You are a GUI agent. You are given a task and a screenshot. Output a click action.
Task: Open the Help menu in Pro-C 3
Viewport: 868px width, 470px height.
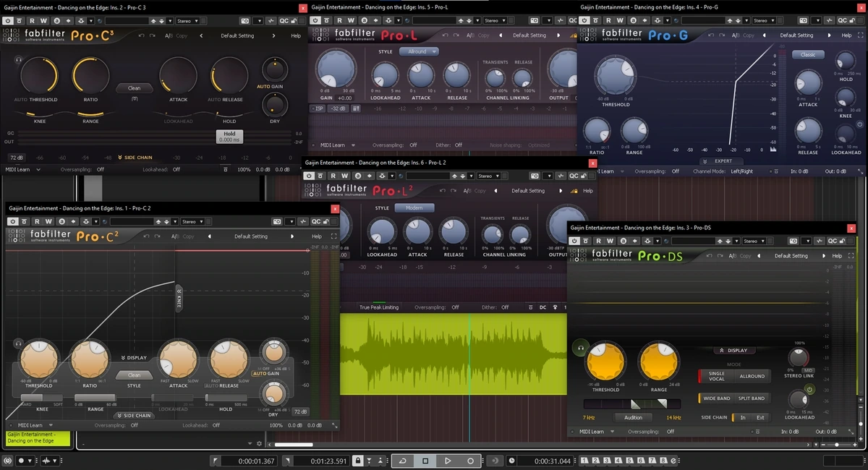click(296, 35)
